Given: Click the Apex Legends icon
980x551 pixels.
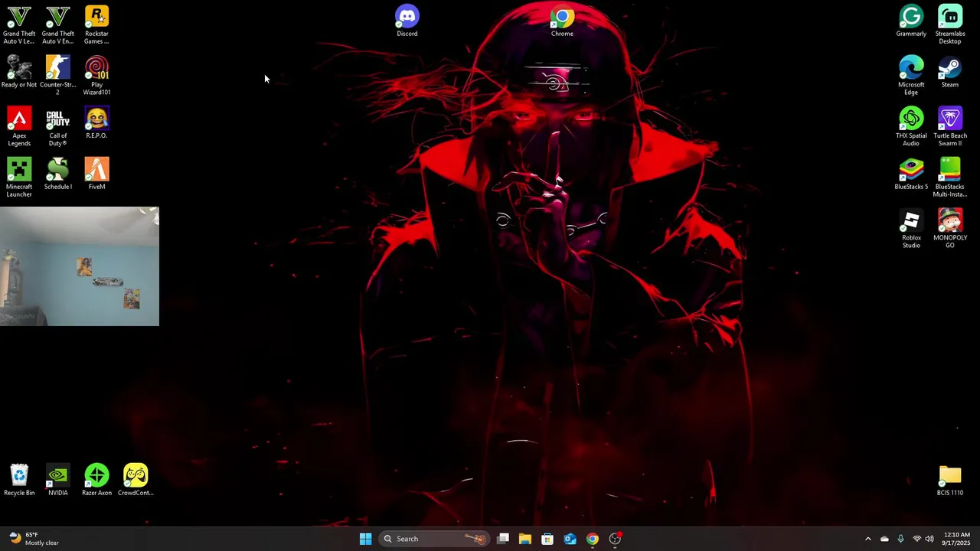Looking at the screenshot, I should (x=19, y=127).
